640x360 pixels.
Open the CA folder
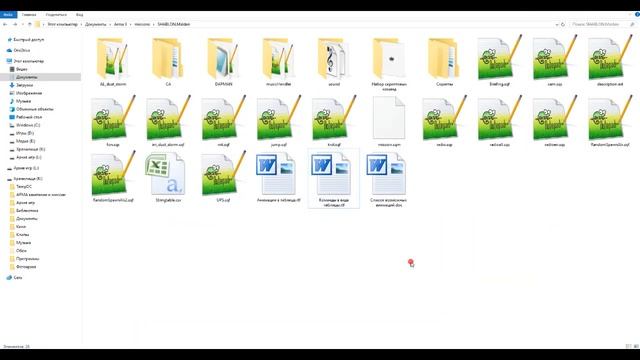(x=168, y=62)
